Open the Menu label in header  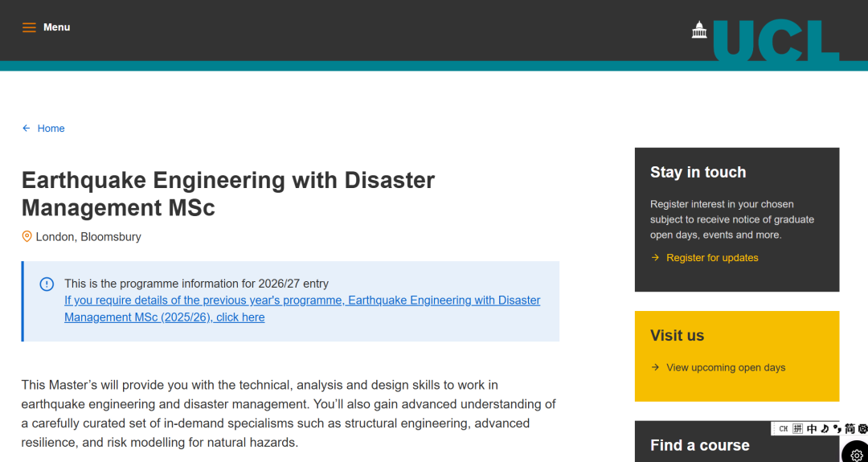pyautogui.click(x=56, y=27)
